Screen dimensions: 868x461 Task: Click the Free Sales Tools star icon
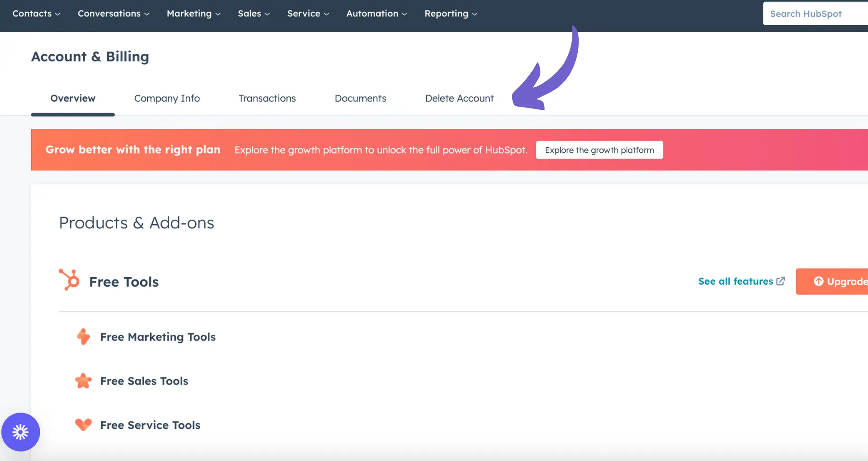83,381
